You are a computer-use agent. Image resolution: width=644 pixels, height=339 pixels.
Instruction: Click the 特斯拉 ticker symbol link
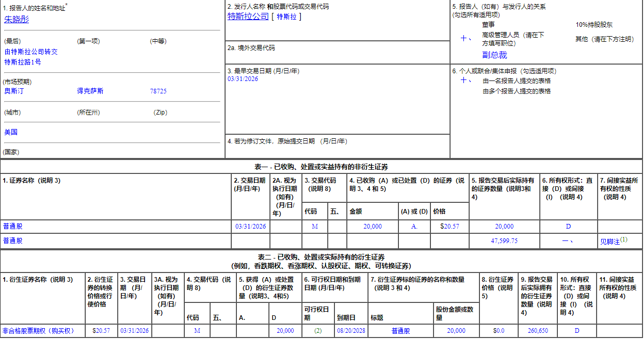pos(286,17)
